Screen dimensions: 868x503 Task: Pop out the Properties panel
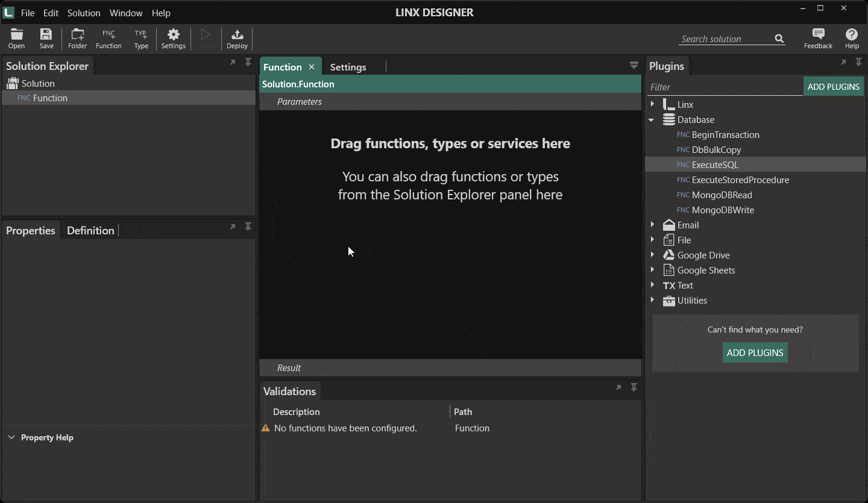pyautogui.click(x=233, y=227)
